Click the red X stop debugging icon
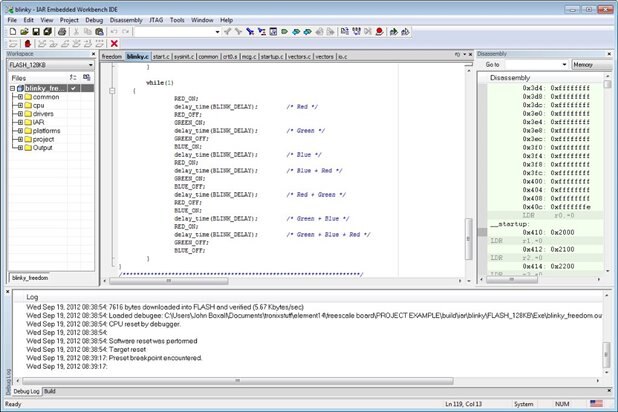The image size is (618, 412). coord(114,44)
